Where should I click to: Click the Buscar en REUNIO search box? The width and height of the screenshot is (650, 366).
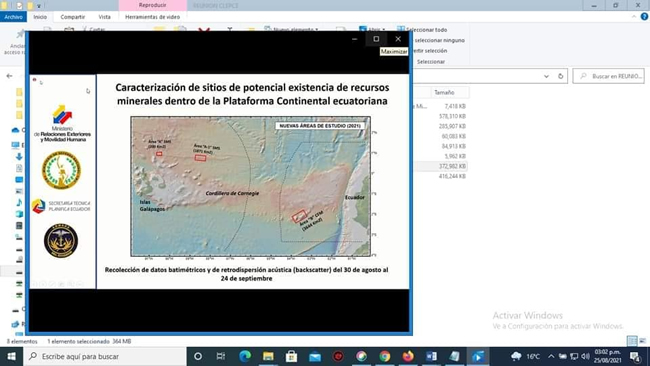tap(609, 76)
